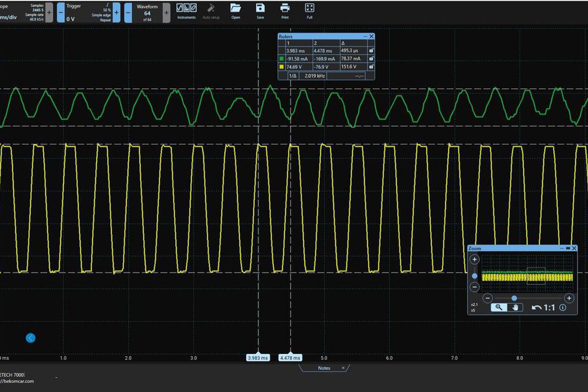Open the Waveform 64 of 64 selector

(x=147, y=12)
